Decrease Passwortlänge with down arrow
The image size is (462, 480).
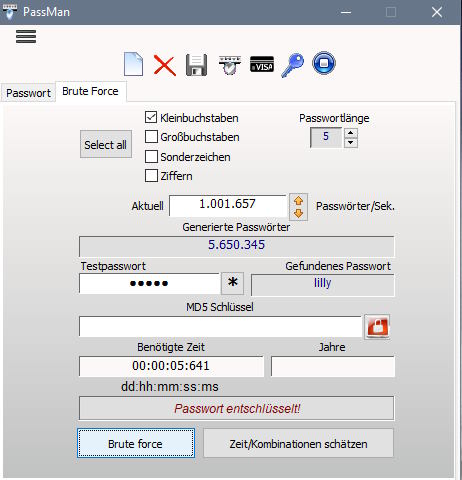tap(350, 143)
